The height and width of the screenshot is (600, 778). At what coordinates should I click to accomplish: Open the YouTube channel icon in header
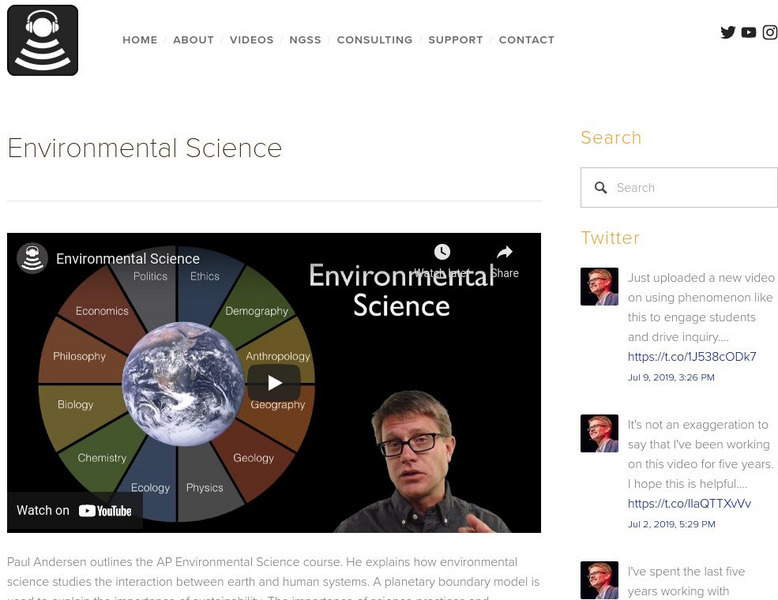(x=749, y=32)
